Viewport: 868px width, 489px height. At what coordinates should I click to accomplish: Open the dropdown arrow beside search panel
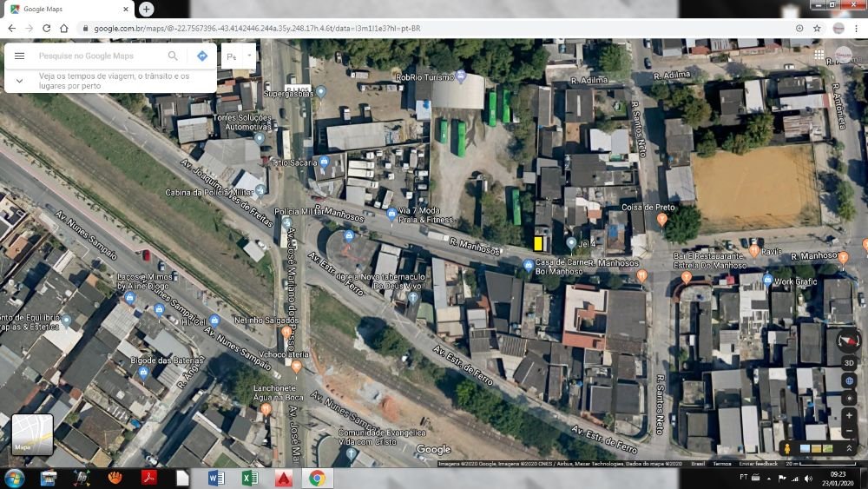[249, 56]
